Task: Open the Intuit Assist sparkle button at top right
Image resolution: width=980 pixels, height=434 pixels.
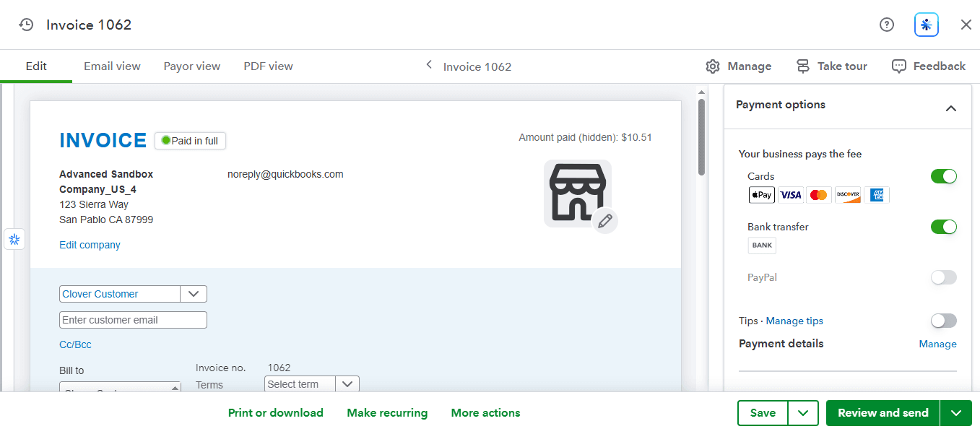Action: 927,25
